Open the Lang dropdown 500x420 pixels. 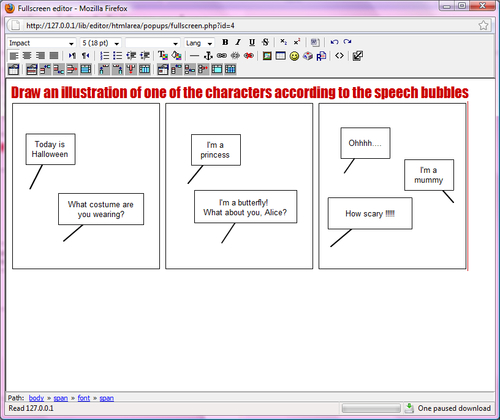[x=199, y=43]
